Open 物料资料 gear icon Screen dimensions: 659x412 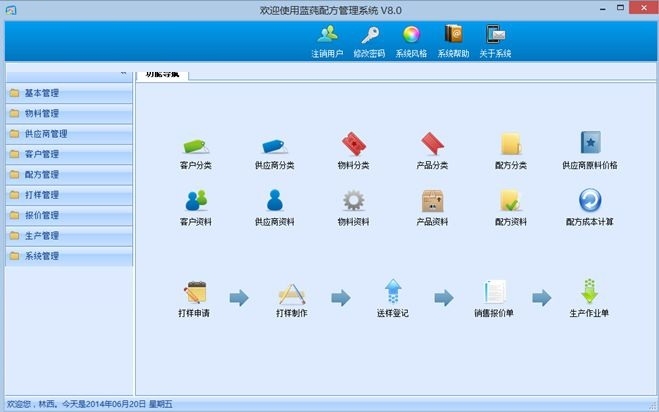[353, 200]
